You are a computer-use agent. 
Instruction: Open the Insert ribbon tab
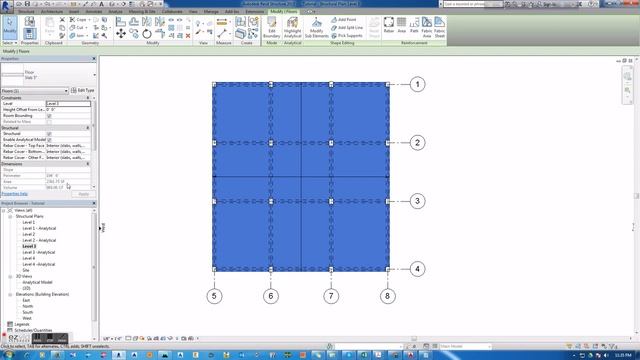click(x=74, y=12)
